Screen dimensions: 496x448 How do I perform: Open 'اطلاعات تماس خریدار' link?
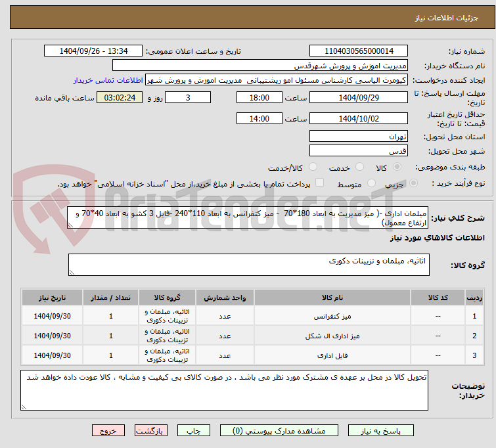pyautogui.click(x=108, y=80)
